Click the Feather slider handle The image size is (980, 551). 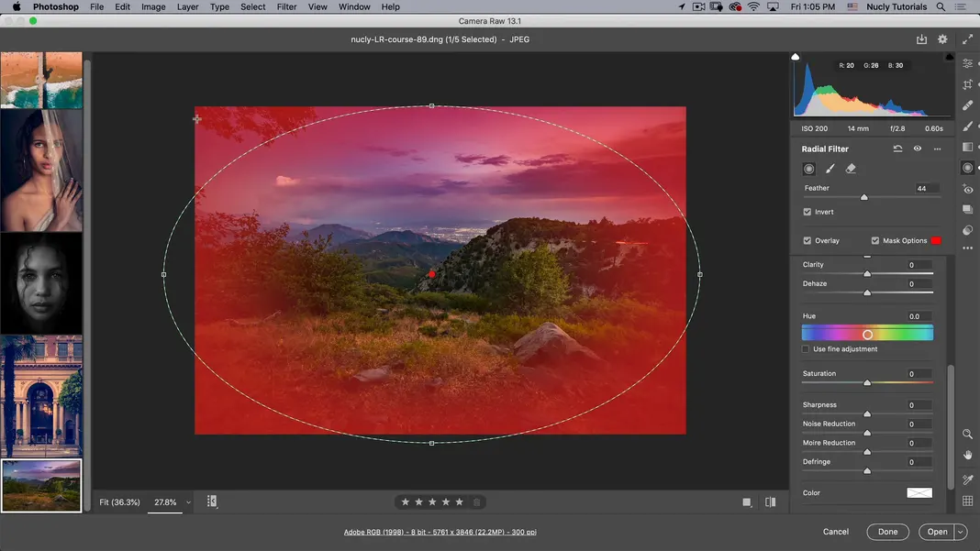tap(863, 197)
